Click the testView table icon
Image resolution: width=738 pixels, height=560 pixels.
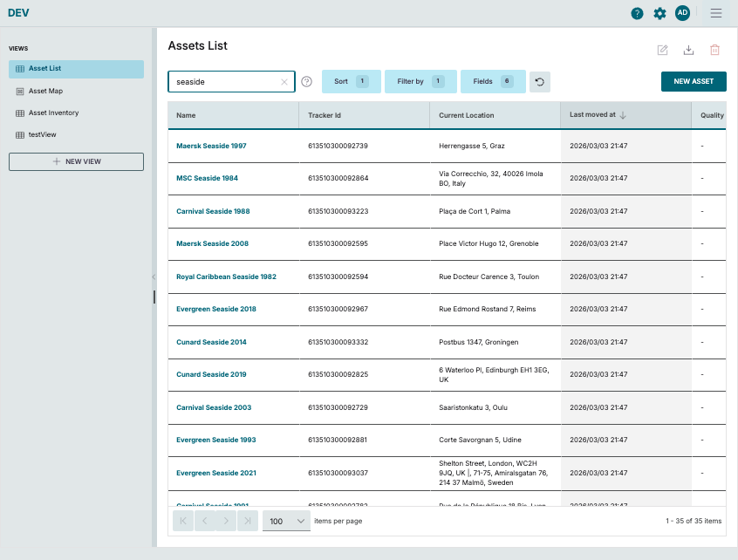click(x=20, y=135)
